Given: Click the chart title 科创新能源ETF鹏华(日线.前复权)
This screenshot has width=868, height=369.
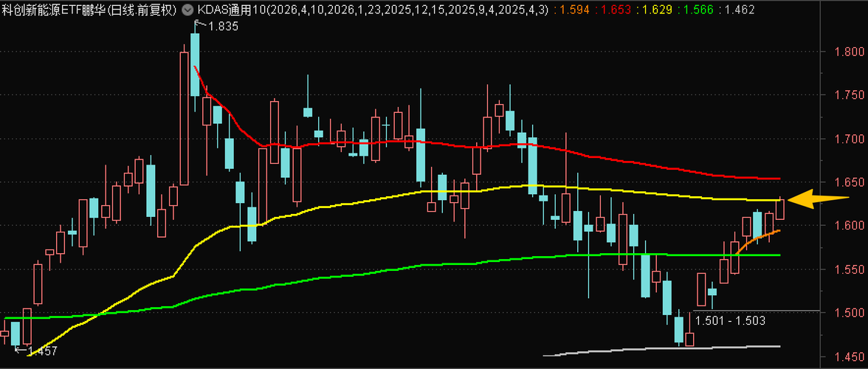Looking at the screenshot, I should coord(89,10).
